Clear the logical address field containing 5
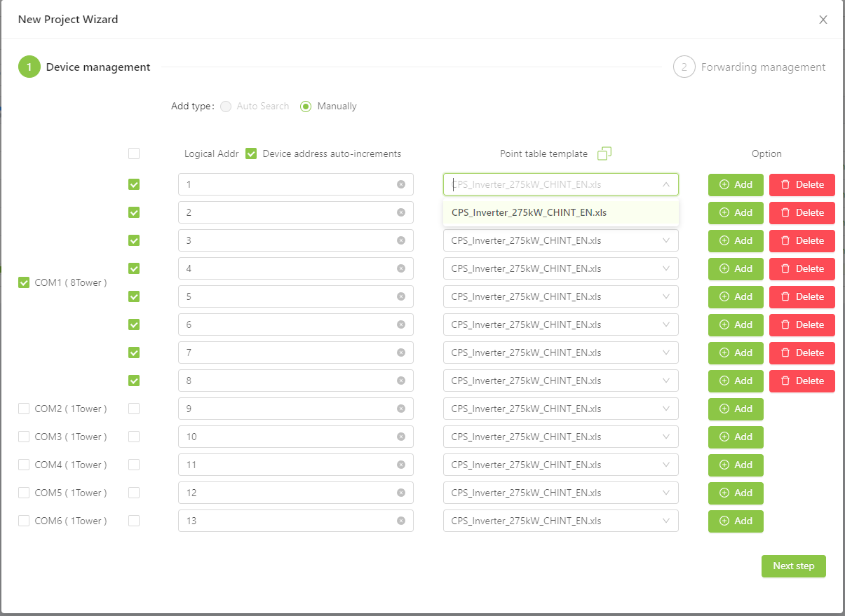 pos(401,296)
